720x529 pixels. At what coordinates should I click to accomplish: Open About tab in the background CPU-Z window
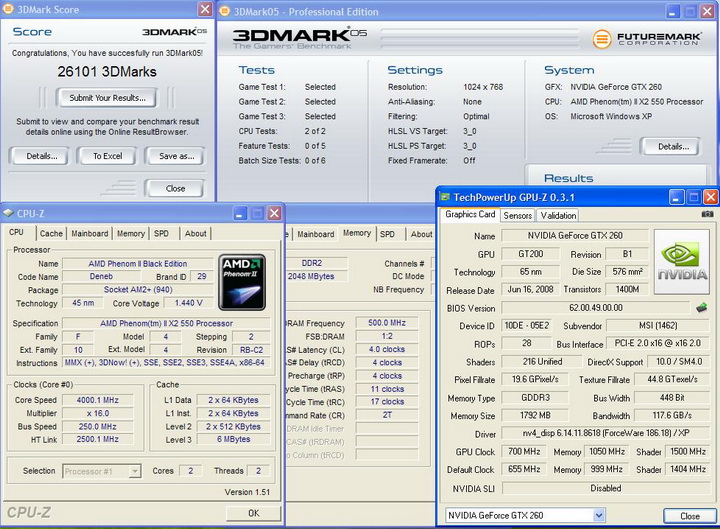click(x=421, y=234)
